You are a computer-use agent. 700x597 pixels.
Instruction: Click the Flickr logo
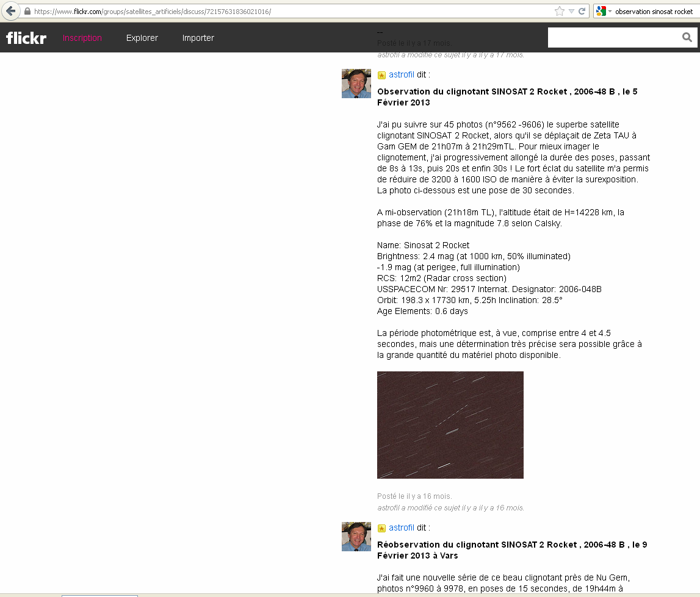26,38
